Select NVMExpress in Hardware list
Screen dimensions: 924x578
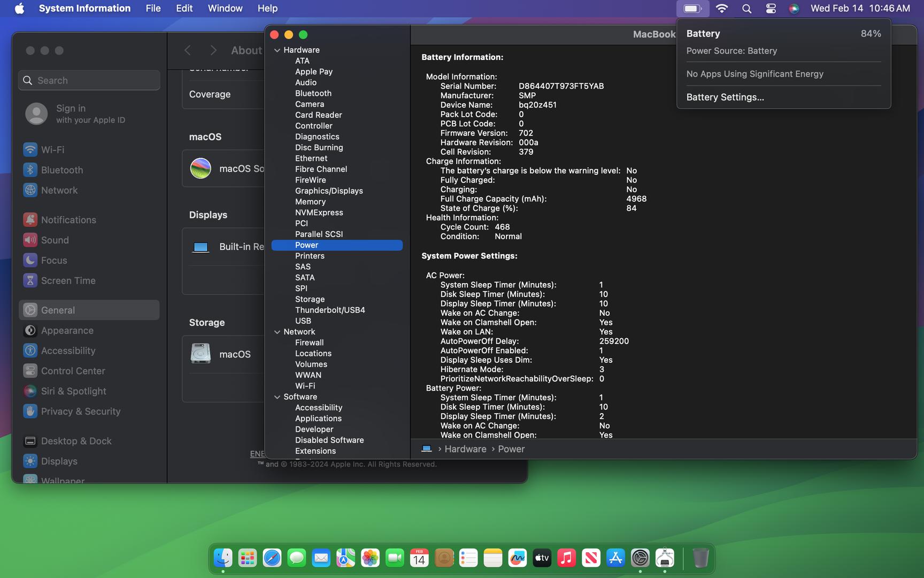click(319, 212)
